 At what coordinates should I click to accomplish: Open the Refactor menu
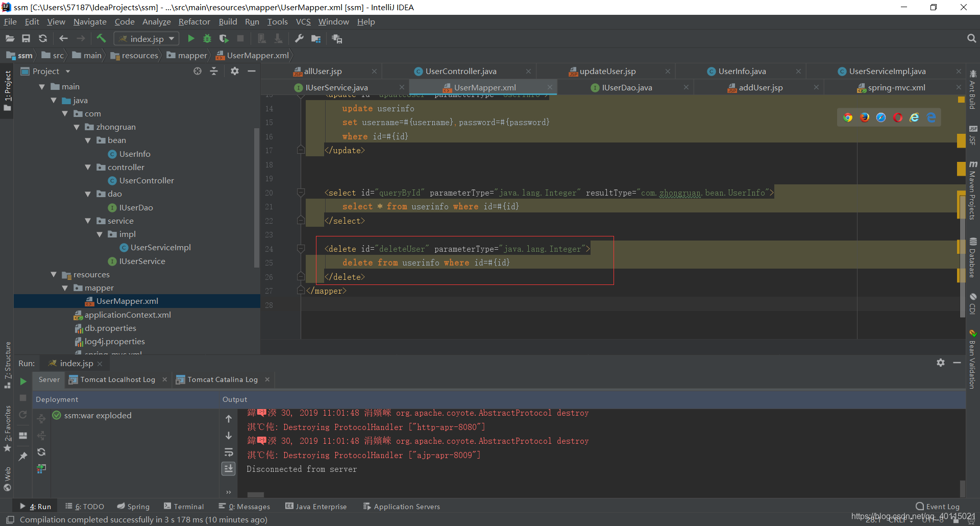(x=194, y=22)
